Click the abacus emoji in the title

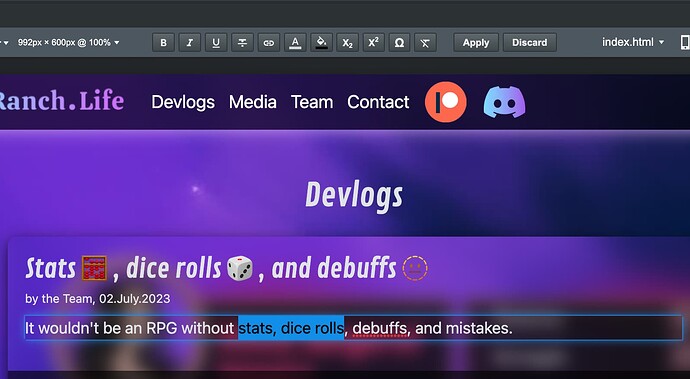click(x=95, y=268)
